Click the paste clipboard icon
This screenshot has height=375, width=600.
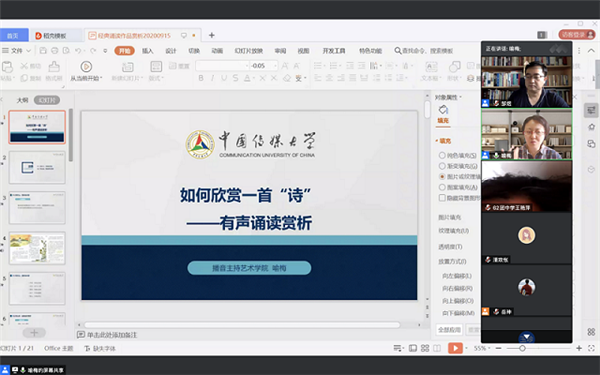(x=7, y=67)
